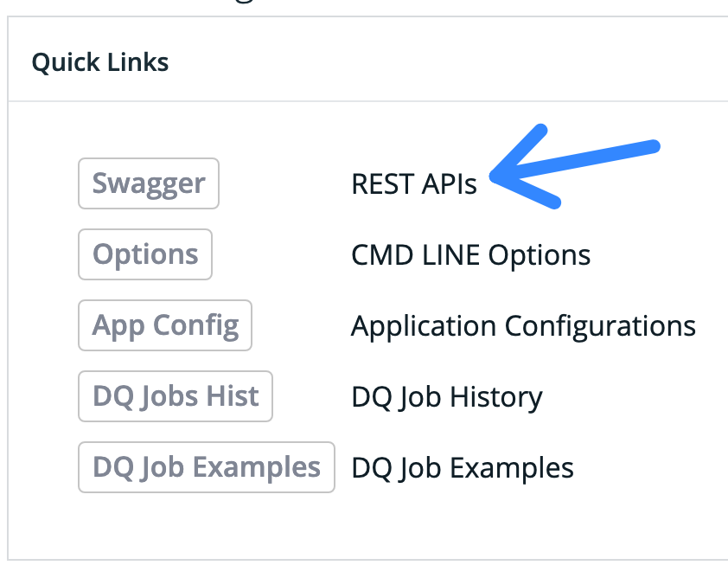Image resolution: width=728 pixels, height=578 pixels.
Task: Click the word Application in Application Configurations
Action: coord(424,326)
